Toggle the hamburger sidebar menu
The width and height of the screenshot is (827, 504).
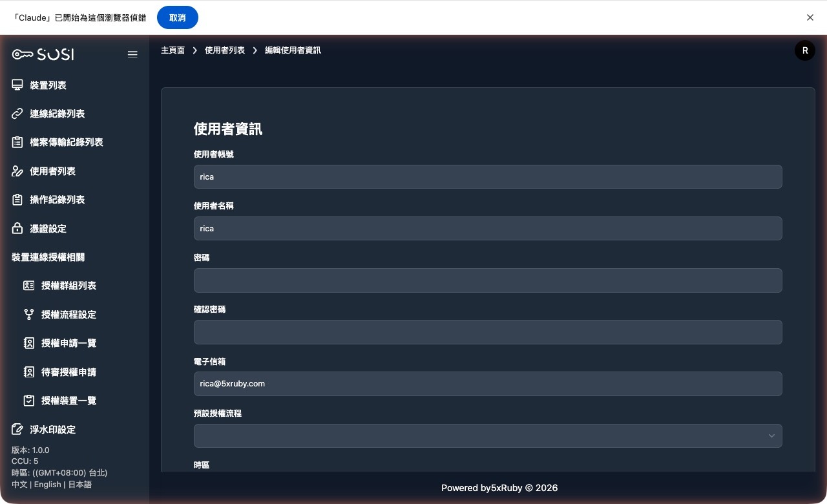pyautogui.click(x=132, y=54)
